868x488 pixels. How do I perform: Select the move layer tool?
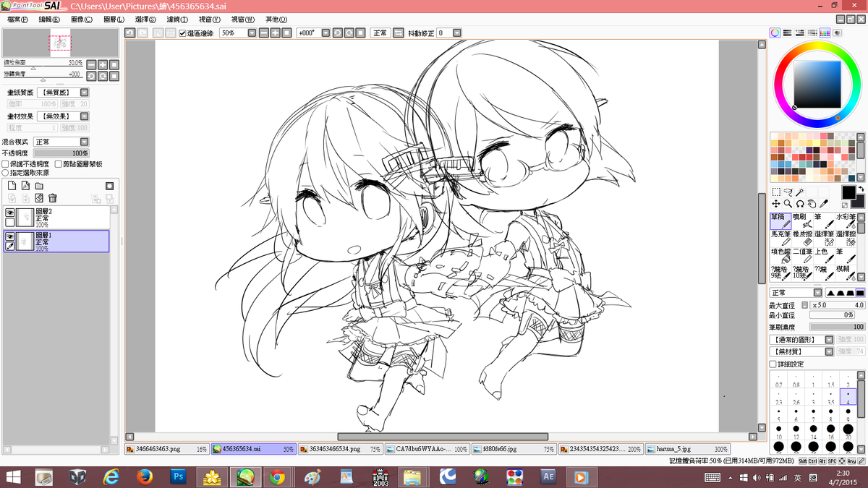tap(775, 204)
